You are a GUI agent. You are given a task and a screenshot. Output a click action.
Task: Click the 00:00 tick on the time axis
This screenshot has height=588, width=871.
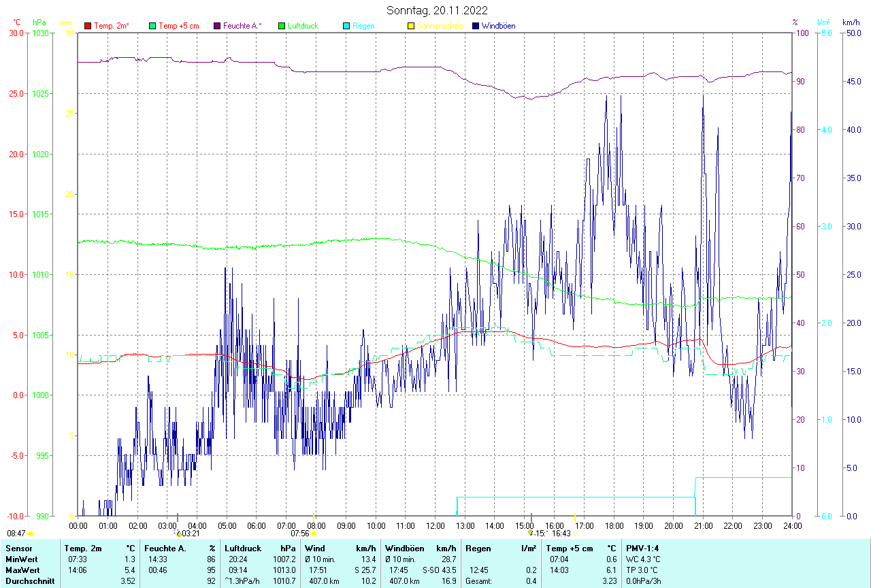tap(78, 525)
